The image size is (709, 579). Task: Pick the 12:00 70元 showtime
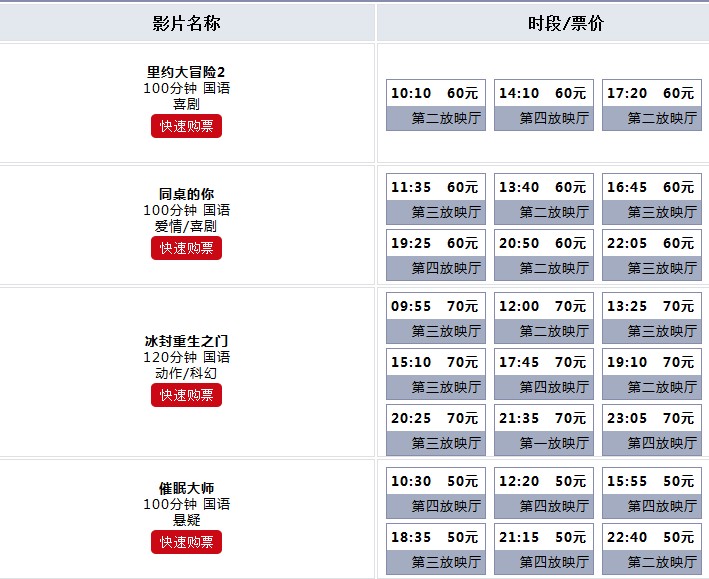pos(544,318)
